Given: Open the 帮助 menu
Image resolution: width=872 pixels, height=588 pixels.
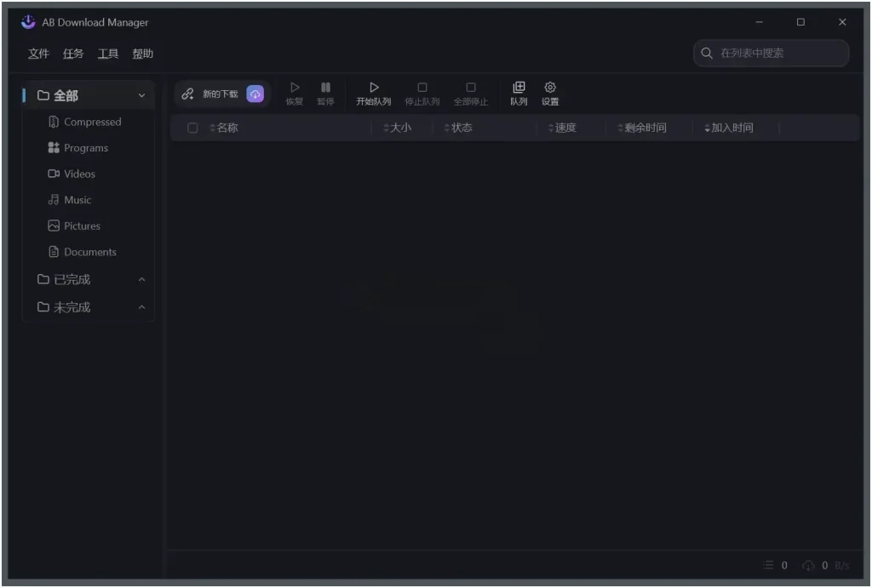Looking at the screenshot, I should coord(142,54).
